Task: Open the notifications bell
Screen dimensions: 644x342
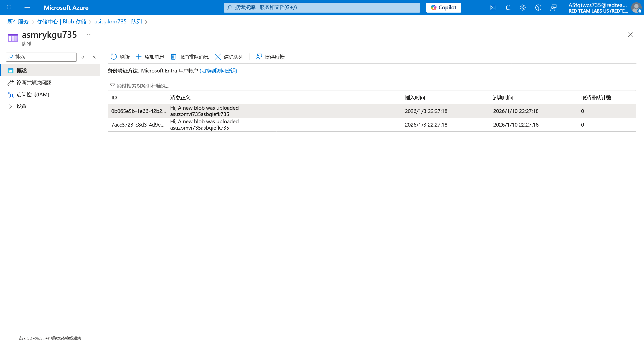Action: point(508,8)
